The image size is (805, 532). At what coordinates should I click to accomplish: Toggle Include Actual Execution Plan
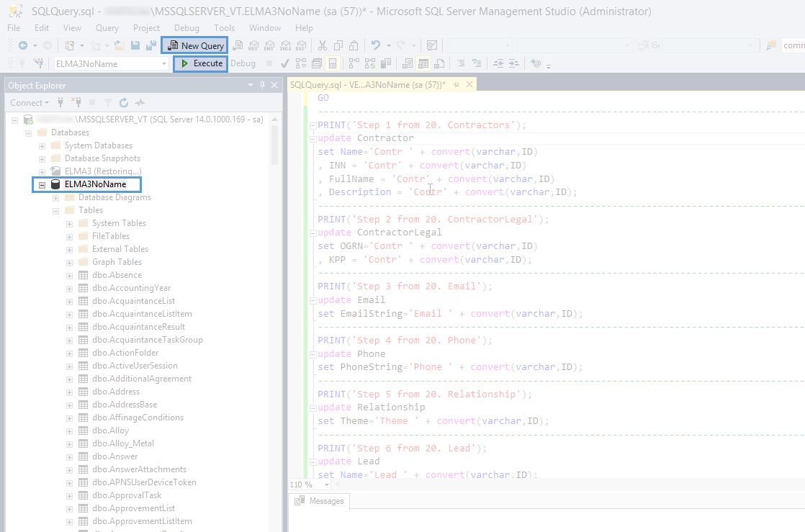[354, 63]
